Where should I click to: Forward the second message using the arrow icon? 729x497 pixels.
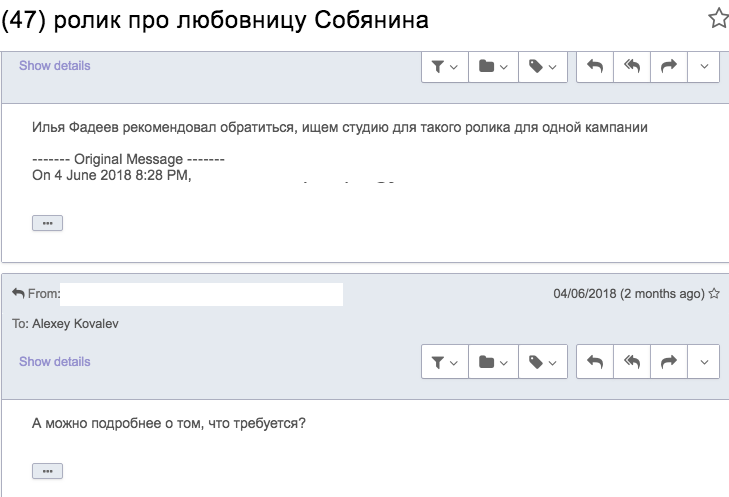[669, 362]
